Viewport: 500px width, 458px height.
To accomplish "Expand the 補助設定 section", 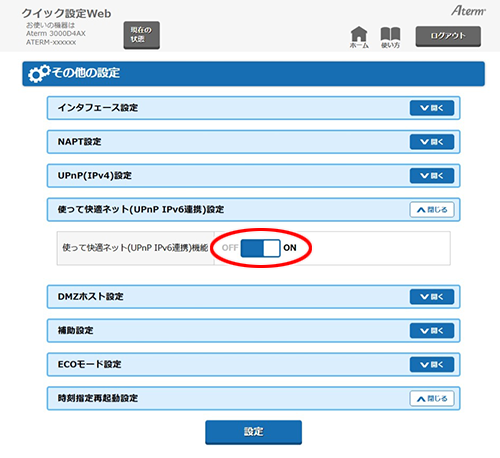I will click(x=432, y=331).
